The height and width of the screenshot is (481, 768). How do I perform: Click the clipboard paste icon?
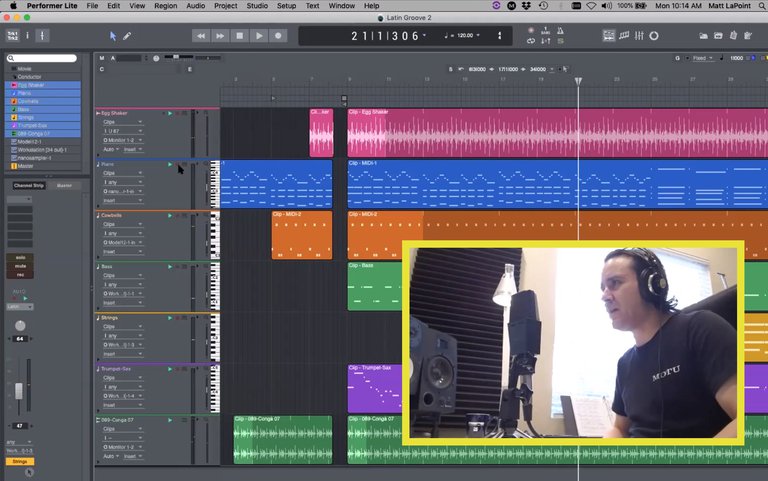coord(733,35)
